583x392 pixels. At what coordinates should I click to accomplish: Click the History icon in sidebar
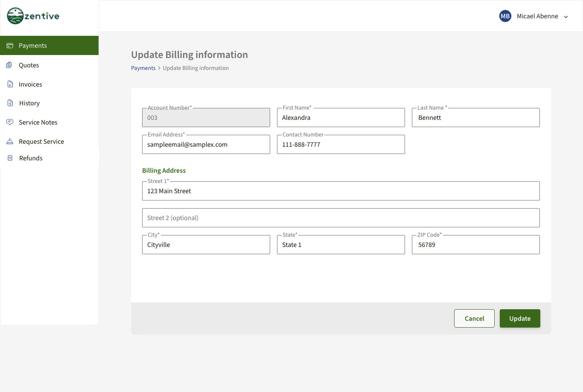click(10, 103)
